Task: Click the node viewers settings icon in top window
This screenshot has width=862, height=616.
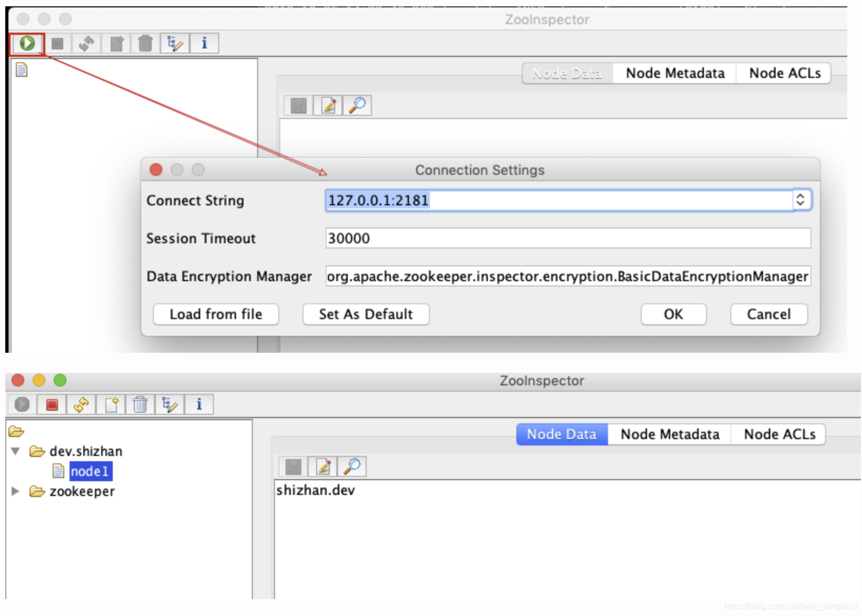Action: [175, 43]
